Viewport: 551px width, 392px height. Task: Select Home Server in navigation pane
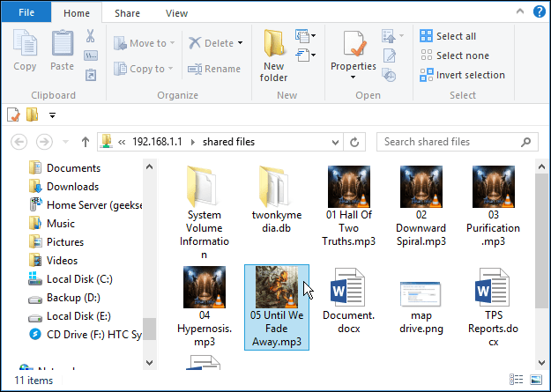click(86, 205)
